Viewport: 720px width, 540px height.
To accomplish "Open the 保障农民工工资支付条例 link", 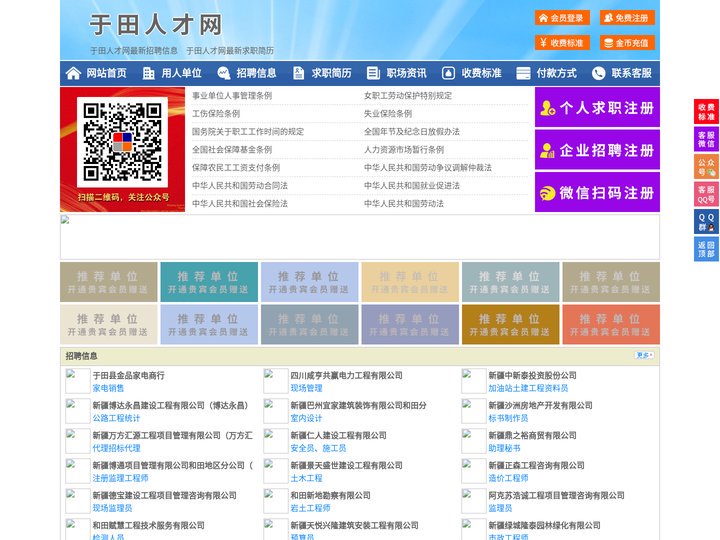I will (x=236, y=168).
